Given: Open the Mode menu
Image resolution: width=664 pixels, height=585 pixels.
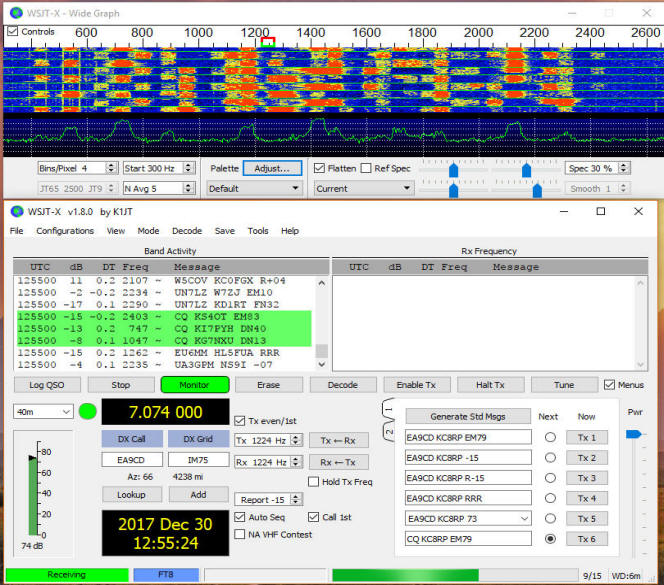Looking at the screenshot, I should point(148,231).
